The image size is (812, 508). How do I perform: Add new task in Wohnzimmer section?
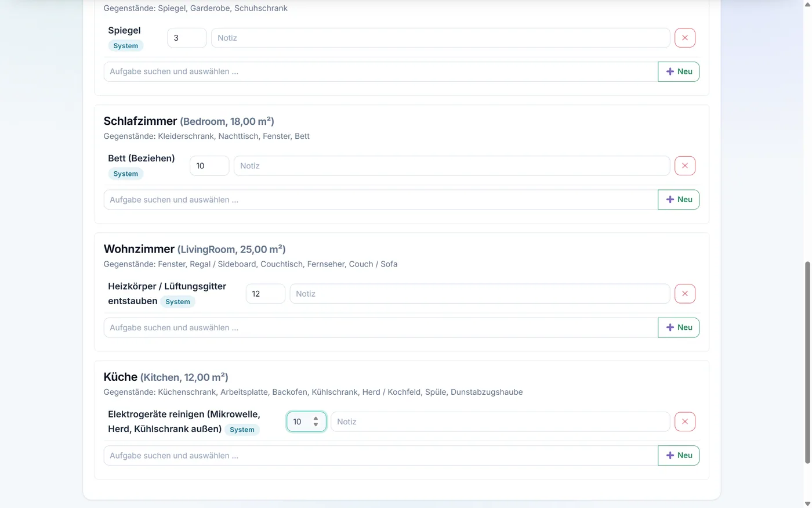click(x=679, y=327)
